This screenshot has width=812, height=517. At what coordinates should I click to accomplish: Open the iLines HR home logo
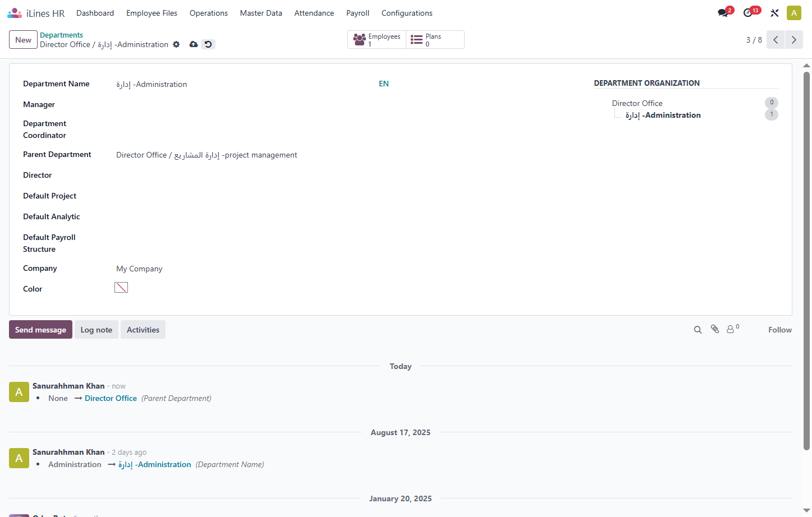coord(36,13)
